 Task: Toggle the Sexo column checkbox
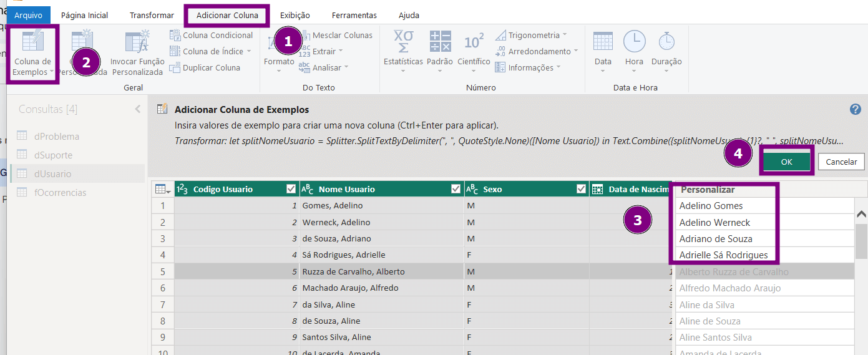(582, 189)
